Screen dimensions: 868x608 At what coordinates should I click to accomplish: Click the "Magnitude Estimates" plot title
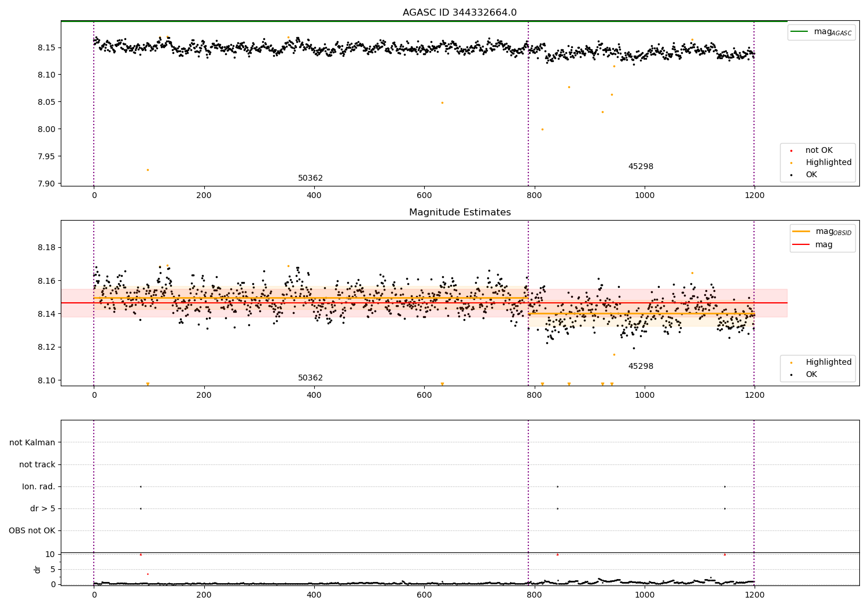tap(459, 213)
